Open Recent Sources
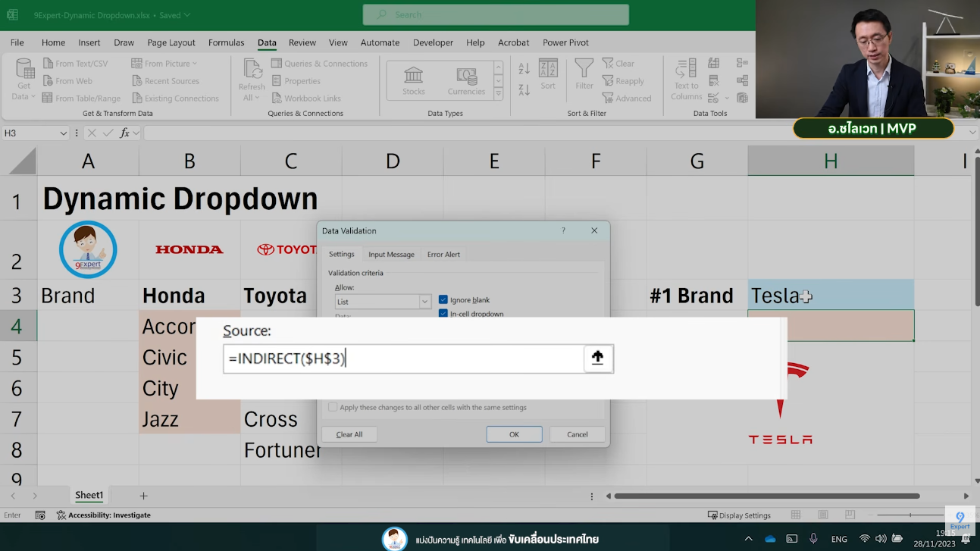 [x=165, y=81]
